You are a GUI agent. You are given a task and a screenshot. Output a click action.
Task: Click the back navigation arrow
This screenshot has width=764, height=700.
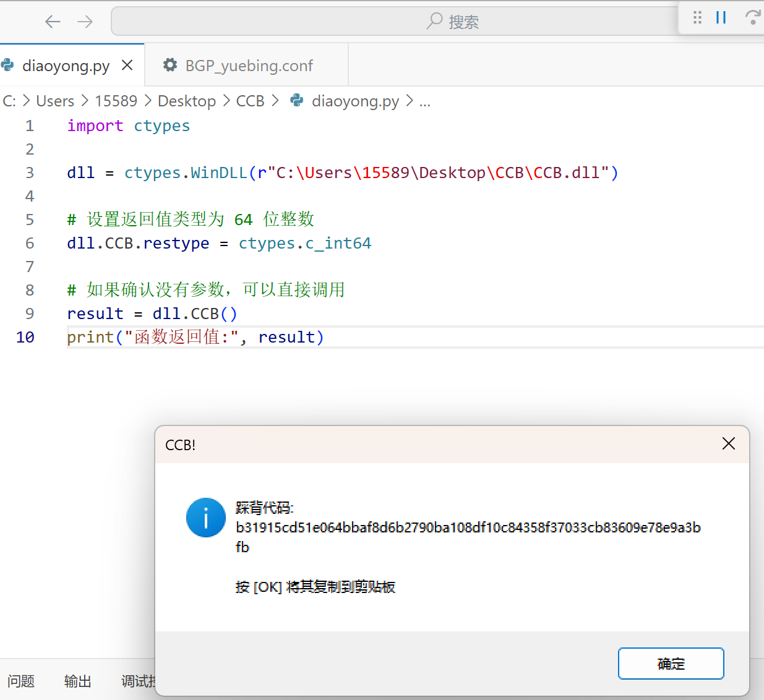tap(53, 22)
